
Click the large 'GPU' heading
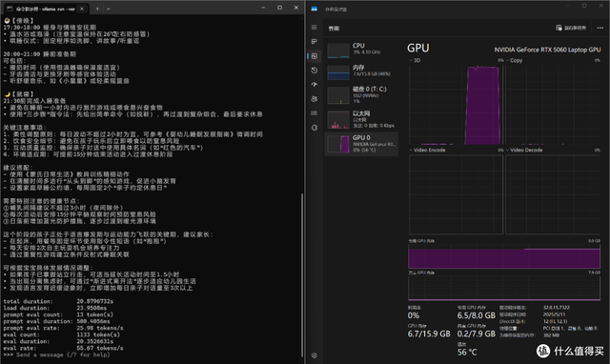click(x=418, y=48)
